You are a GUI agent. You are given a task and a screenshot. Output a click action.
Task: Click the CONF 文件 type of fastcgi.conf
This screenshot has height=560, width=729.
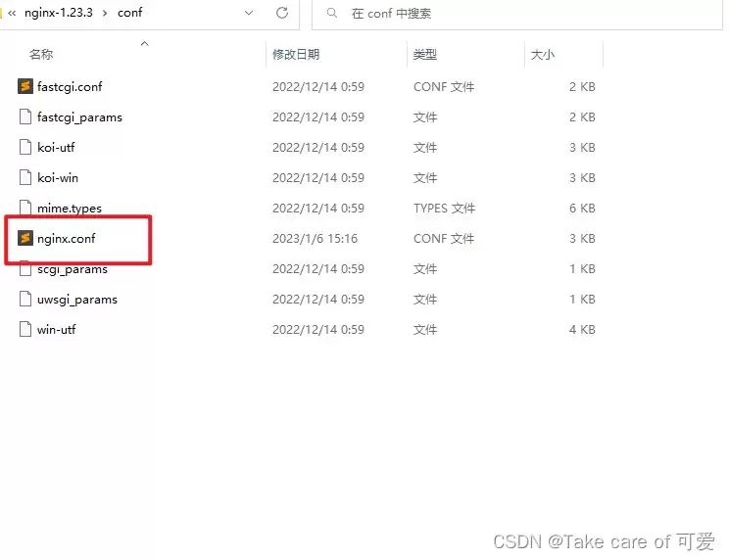(444, 87)
